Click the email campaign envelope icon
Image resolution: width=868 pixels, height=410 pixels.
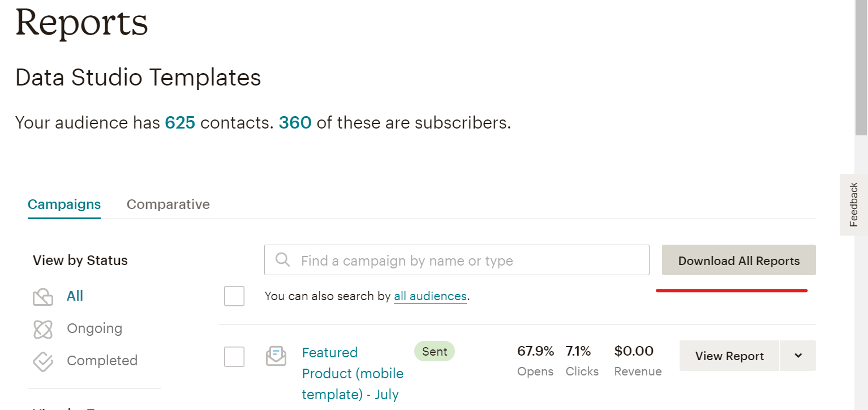tap(276, 357)
